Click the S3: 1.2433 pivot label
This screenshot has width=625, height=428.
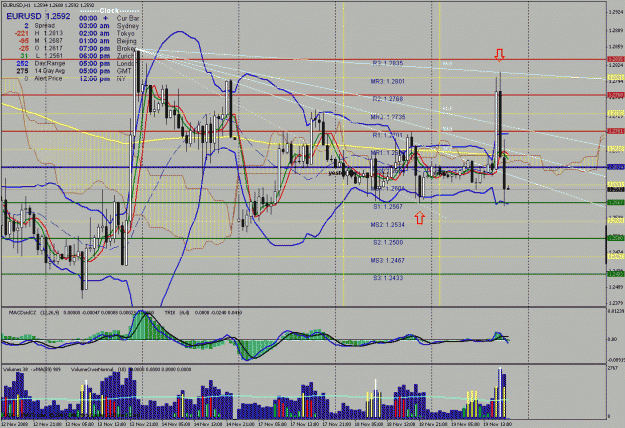[x=388, y=278]
